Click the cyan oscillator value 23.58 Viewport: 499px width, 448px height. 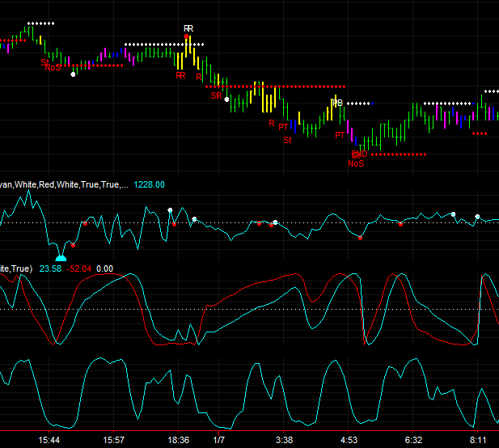50,268
